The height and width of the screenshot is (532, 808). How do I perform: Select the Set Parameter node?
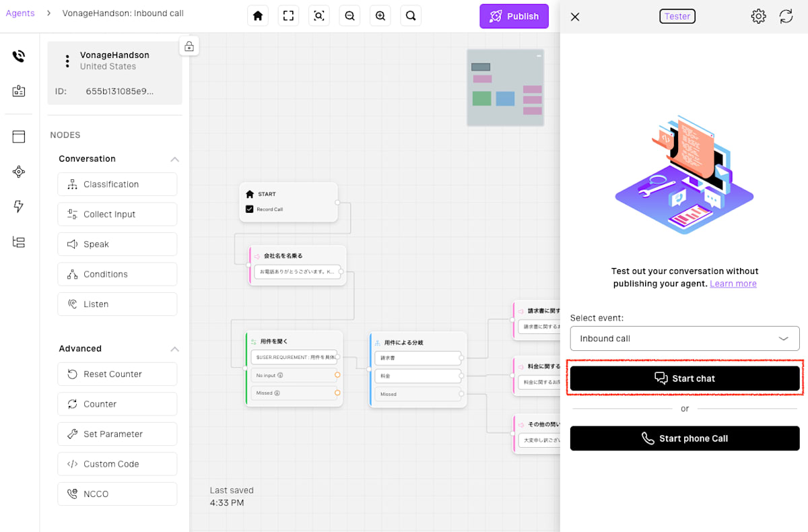point(117,434)
